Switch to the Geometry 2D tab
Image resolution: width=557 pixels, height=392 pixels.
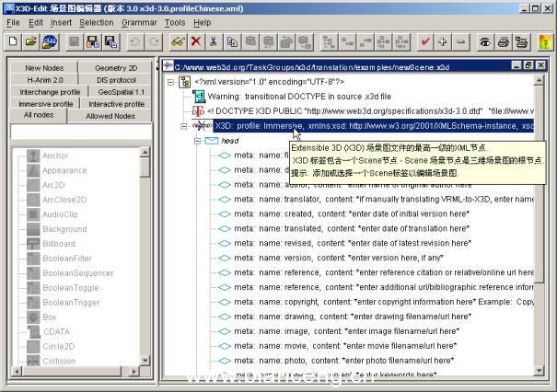click(116, 67)
